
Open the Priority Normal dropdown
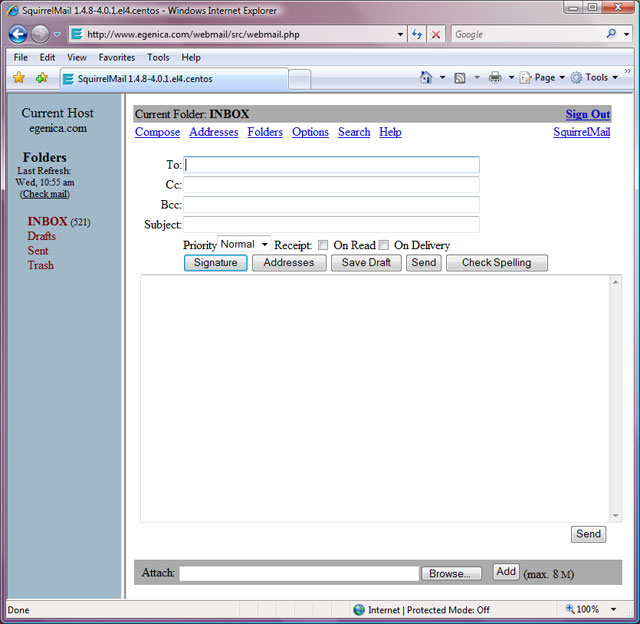point(244,244)
